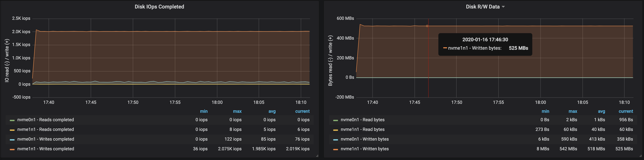Toggle nvme1n1 - Writes completed series
Viewport: 644px width, 160px height.
click(46, 149)
